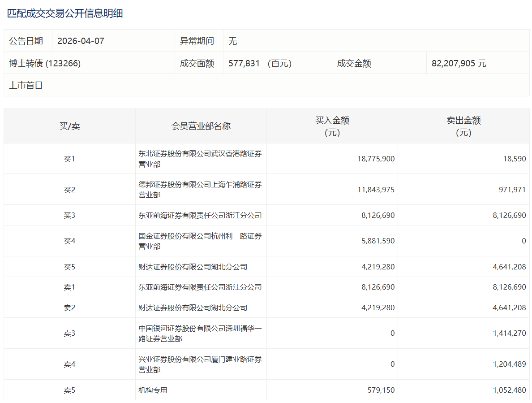
Task: Click the 会员营业部名称 column header
Action: 201,126
